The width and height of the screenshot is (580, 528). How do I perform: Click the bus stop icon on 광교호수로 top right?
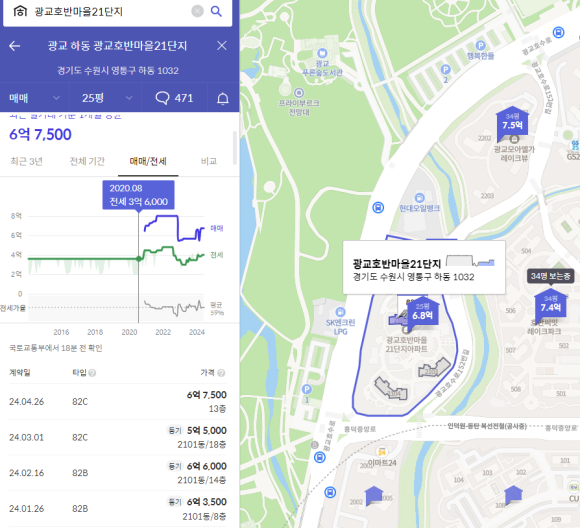tap(559, 33)
